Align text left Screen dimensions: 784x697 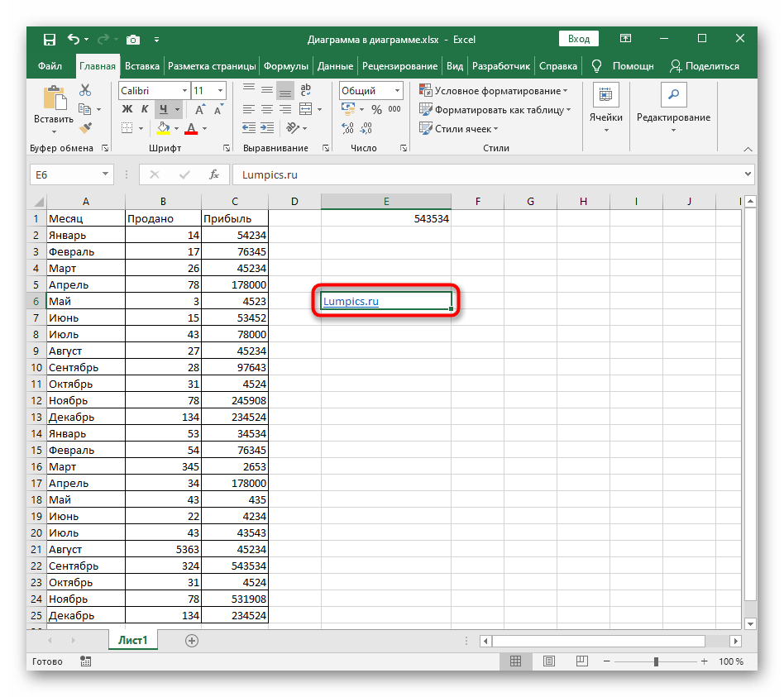pyautogui.click(x=248, y=109)
